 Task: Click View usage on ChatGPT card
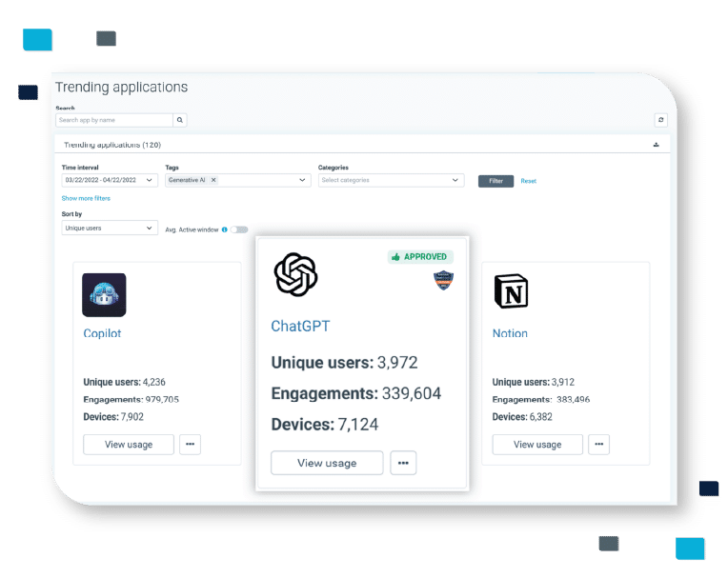tap(327, 463)
